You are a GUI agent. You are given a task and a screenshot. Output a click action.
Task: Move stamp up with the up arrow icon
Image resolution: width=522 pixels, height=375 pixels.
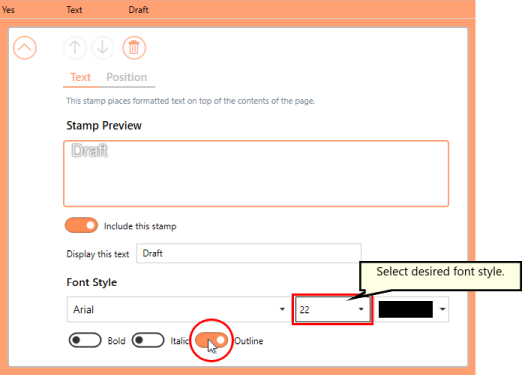click(x=75, y=48)
